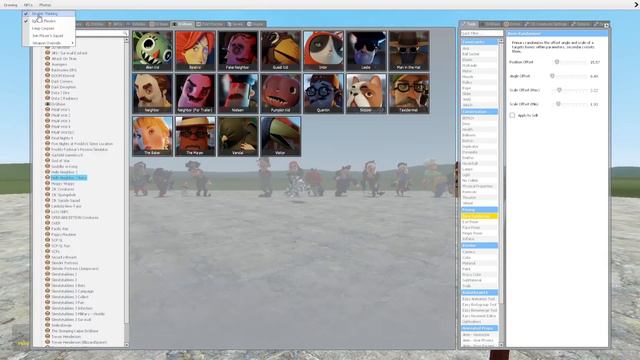The width and height of the screenshot is (640, 360).
Task: Spawn the Neighbor NPC
Action: (152, 93)
